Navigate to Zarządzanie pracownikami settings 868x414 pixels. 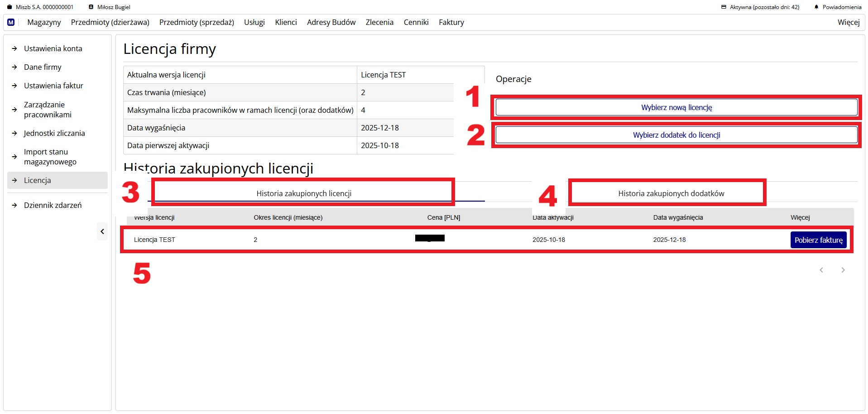pos(48,110)
